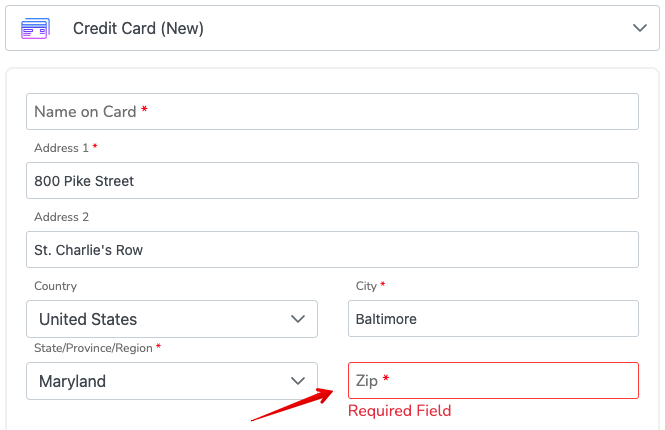Click the red arrow pointing at Zip
The image size is (665, 430).
(x=293, y=405)
